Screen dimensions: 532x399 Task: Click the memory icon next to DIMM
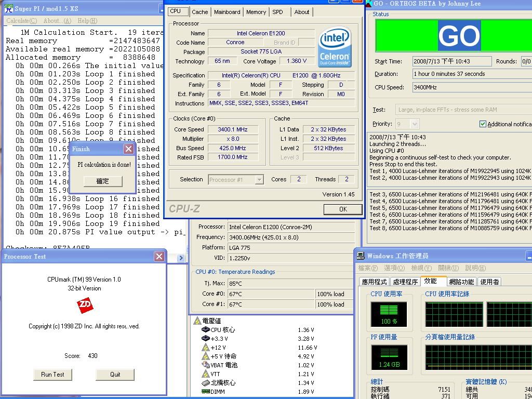[205, 391]
